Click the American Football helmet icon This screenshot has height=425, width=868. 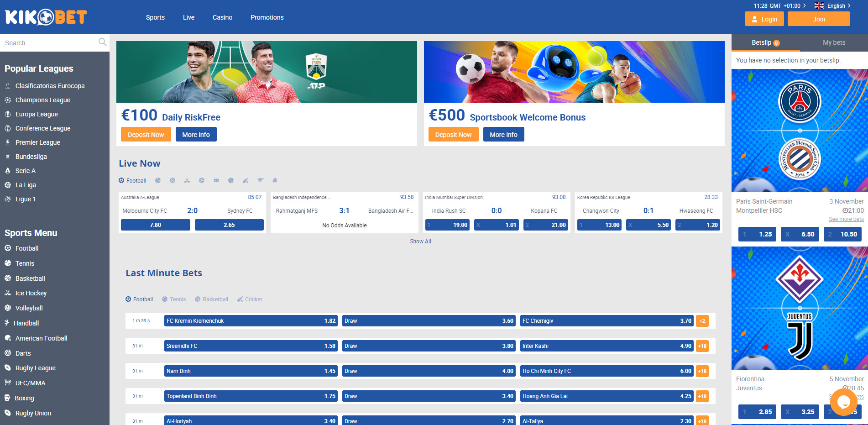8,338
